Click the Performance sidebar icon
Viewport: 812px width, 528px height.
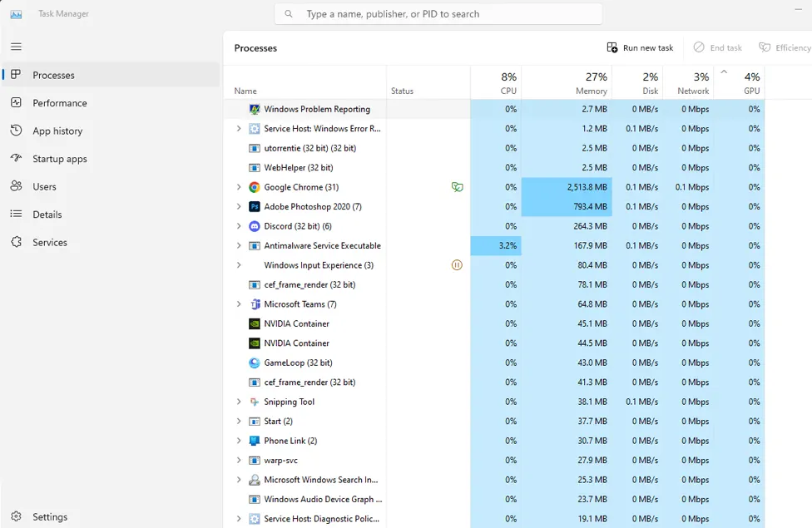pyautogui.click(x=16, y=102)
